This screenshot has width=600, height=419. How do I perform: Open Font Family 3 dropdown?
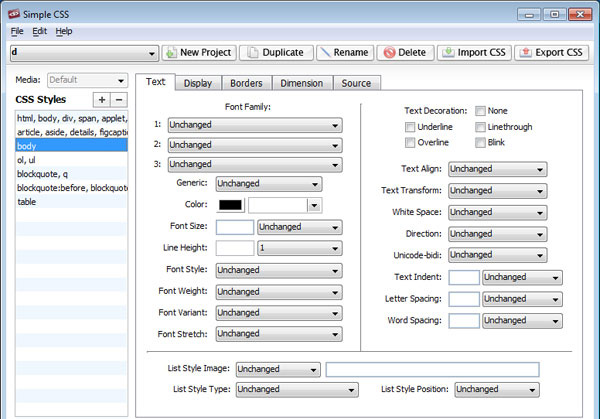(255, 165)
